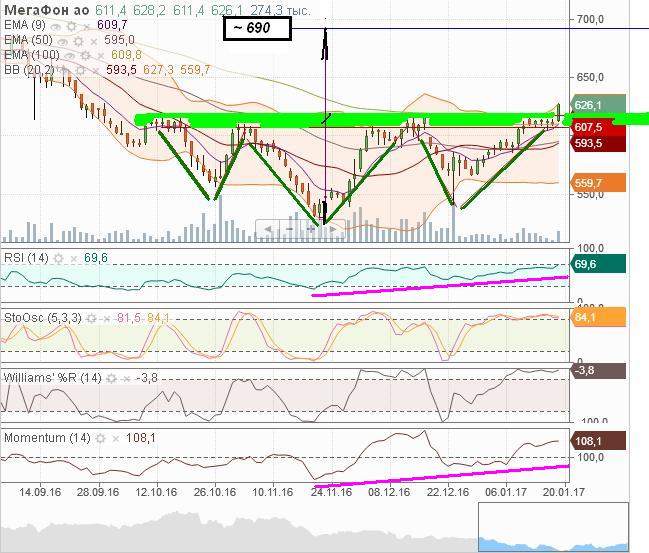The height and width of the screenshot is (553, 649).
Task: Remove Williams' %R (14) panel with X
Action: pyautogui.click(x=126, y=379)
